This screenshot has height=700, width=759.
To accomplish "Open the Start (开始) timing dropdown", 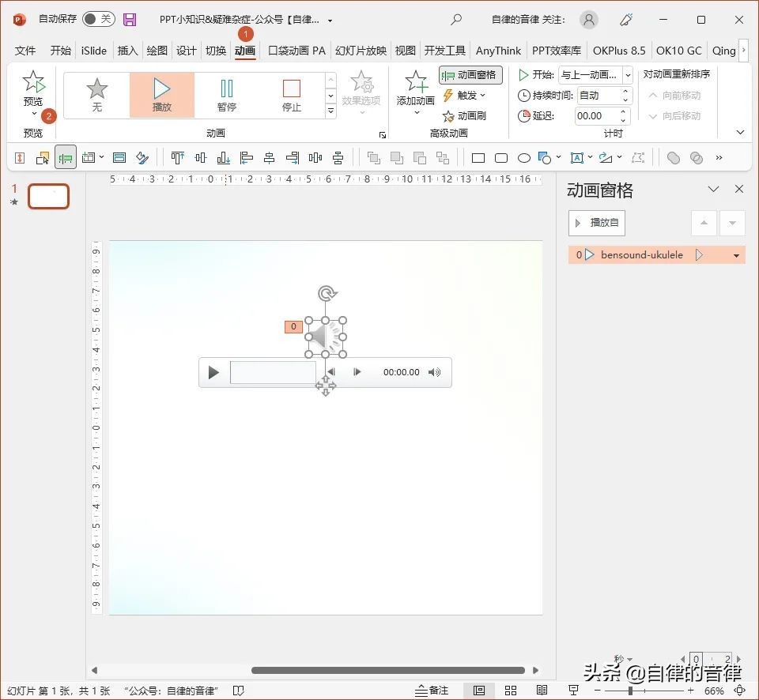I will pyautogui.click(x=629, y=73).
